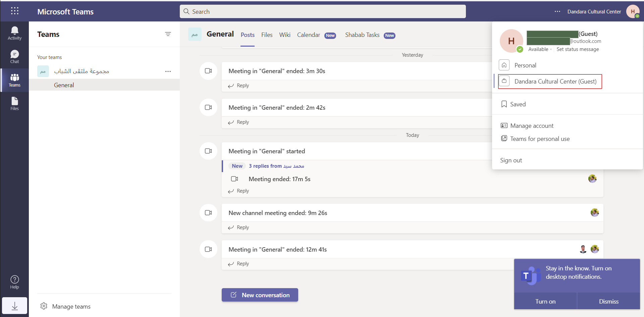Select Saved in the profile menu
Viewport: 644px width, 317px height.
(518, 104)
